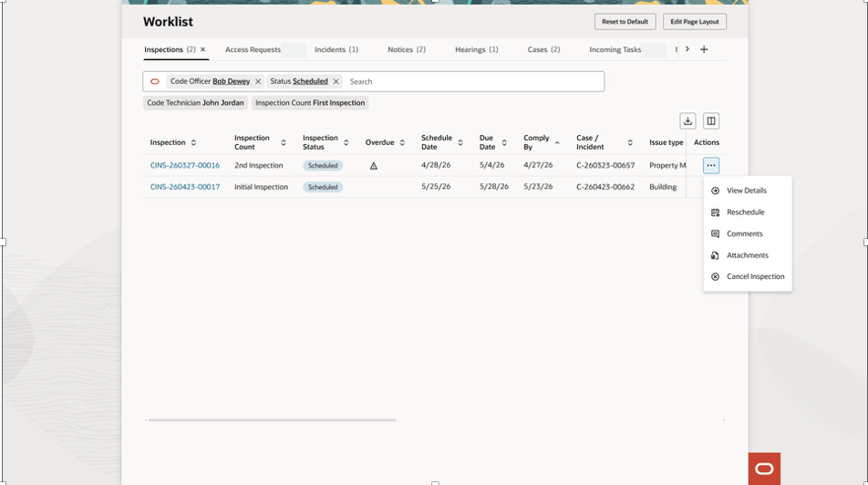Open the column chooser icon
The width and height of the screenshot is (868, 485).
(711, 120)
